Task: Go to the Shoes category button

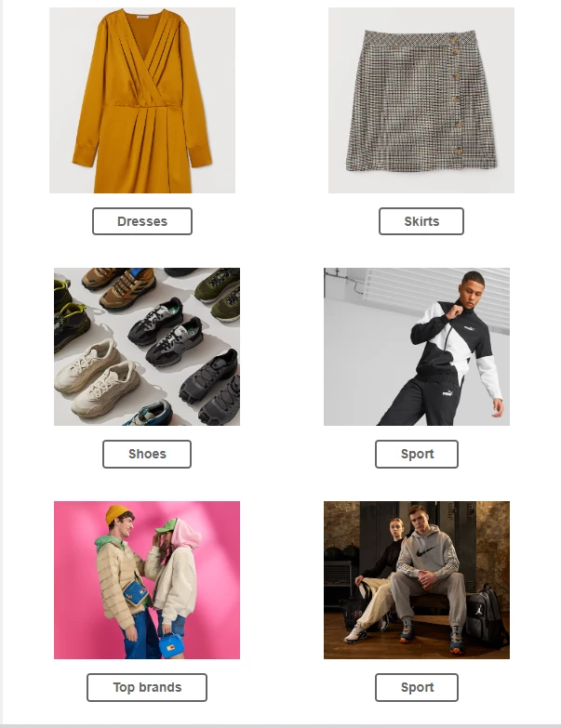Action: click(x=147, y=454)
